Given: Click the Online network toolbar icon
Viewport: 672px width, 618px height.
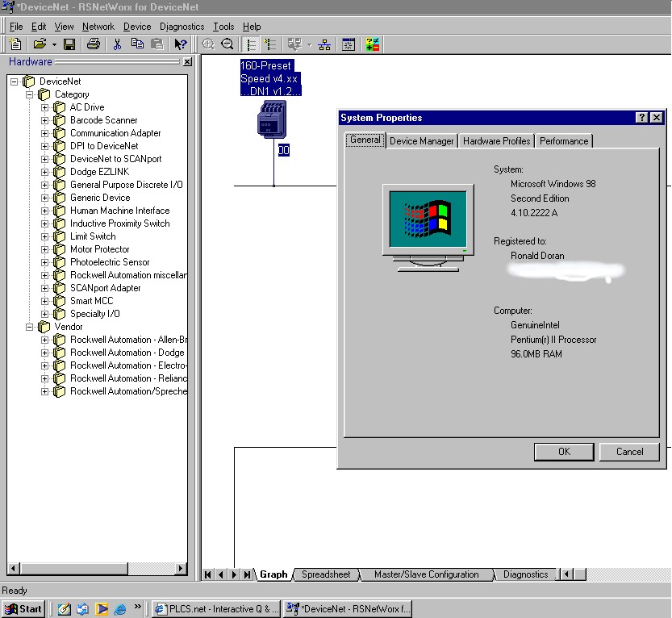Looking at the screenshot, I should pyautogui.click(x=295, y=44).
